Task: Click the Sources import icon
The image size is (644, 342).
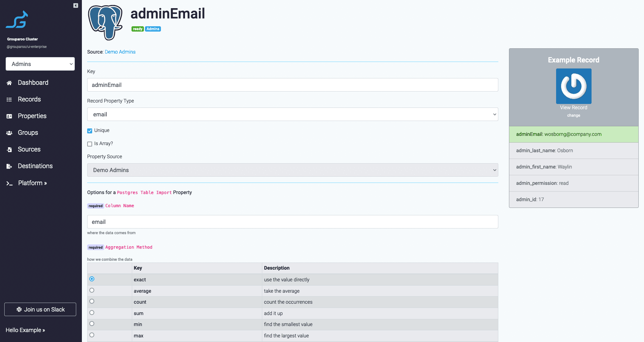Action: coord(9,150)
